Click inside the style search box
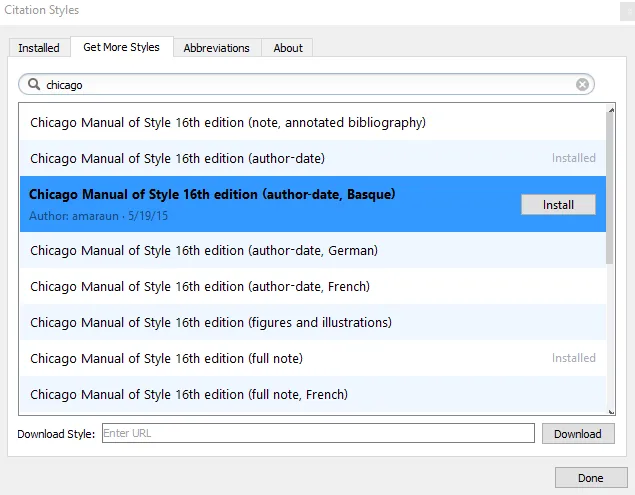 [x=300, y=85]
